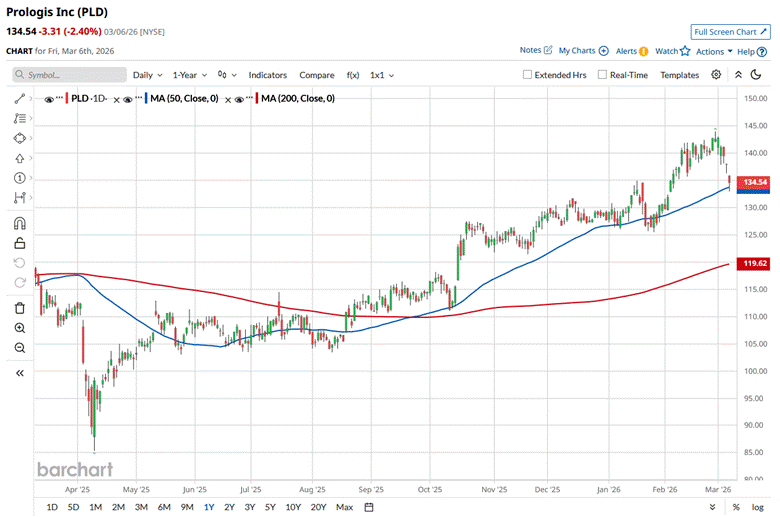Zoom in using the magnifier plus icon

pos(20,328)
